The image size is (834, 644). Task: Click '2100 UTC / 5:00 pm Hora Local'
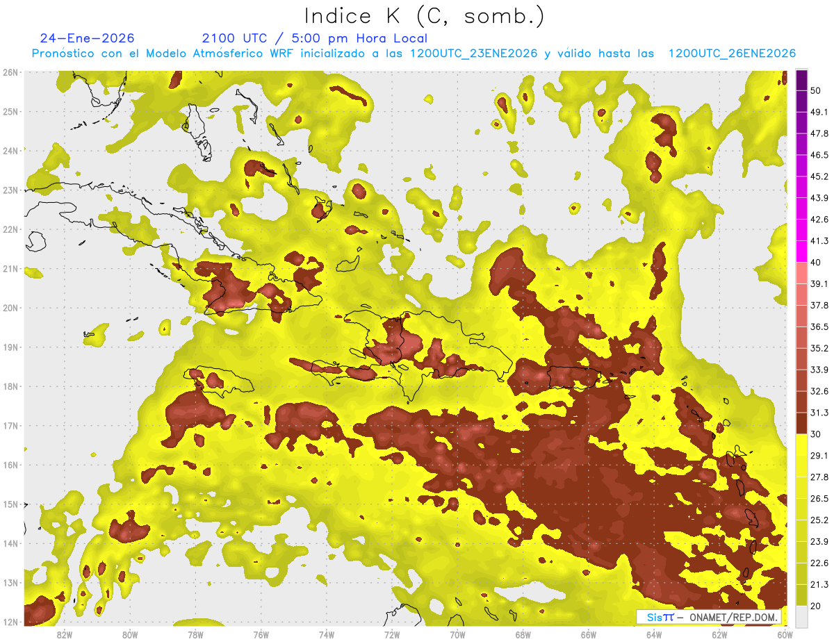click(x=315, y=38)
